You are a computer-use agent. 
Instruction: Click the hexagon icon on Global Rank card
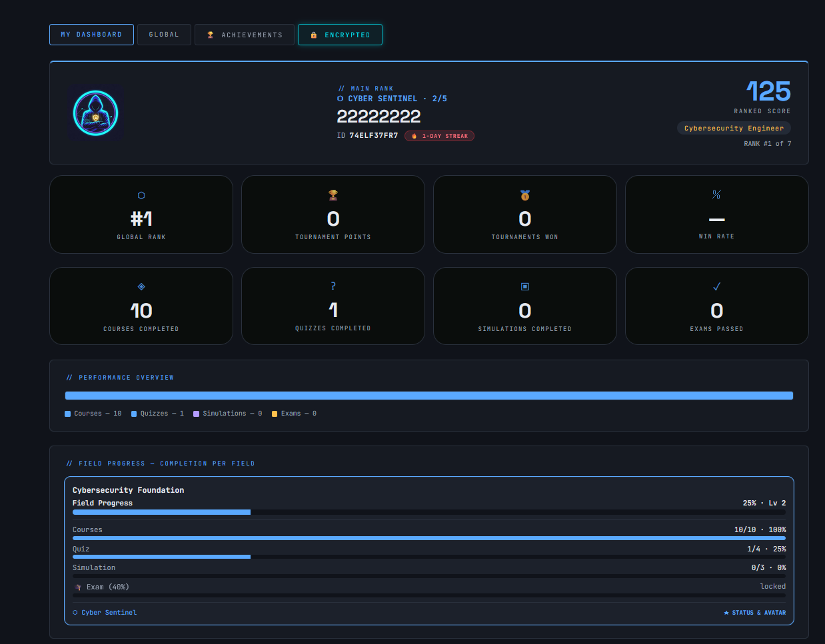141,195
